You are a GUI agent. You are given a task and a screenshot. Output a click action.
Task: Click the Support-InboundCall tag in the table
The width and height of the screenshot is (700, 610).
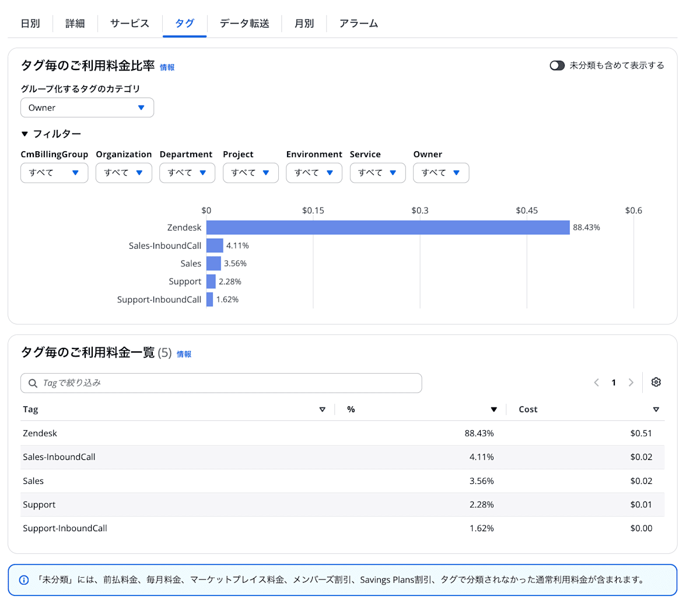pyautogui.click(x=65, y=528)
